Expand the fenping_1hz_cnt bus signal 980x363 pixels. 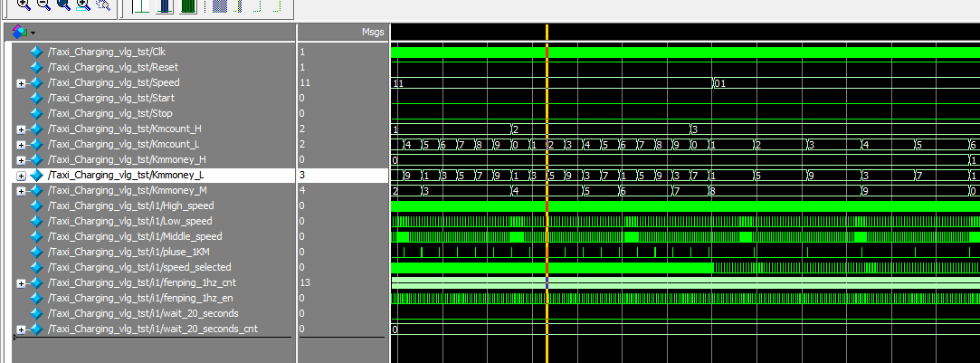click(21, 283)
